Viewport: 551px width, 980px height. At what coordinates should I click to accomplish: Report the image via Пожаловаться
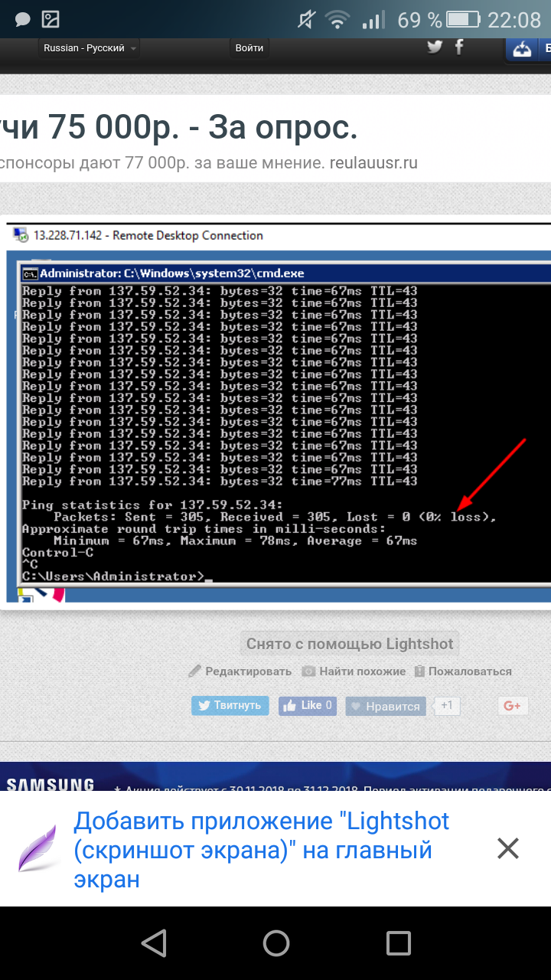click(x=463, y=671)
